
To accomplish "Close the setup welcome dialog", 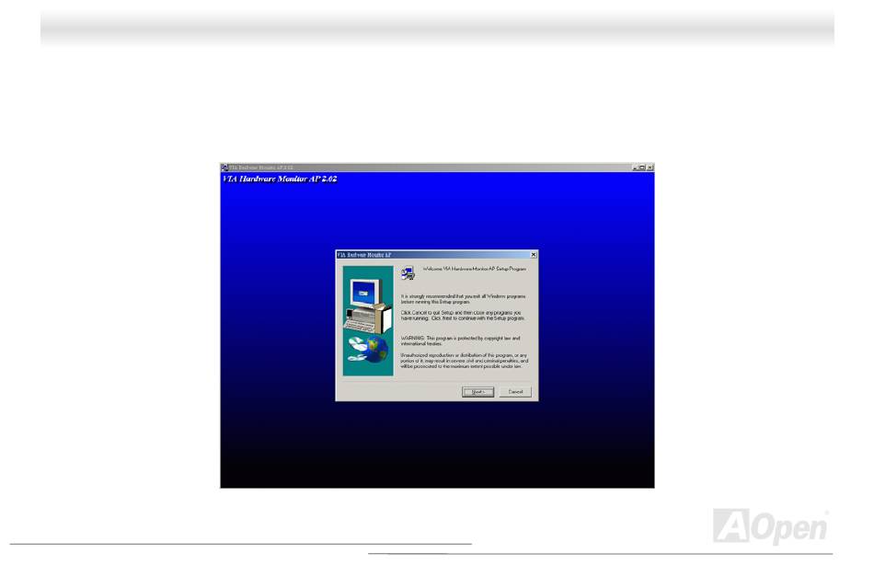I will (534, 255).
